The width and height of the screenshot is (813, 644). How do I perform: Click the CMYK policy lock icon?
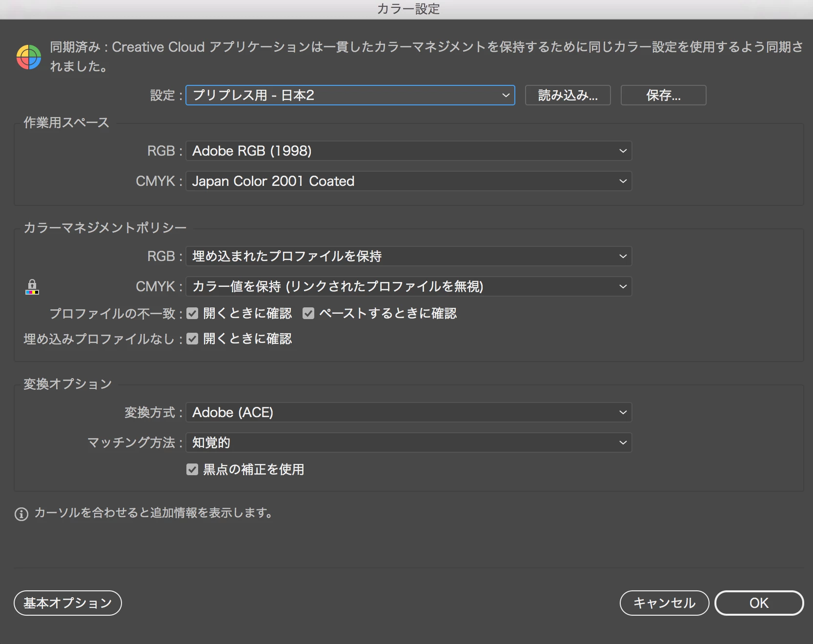click(x=32, y=287)
